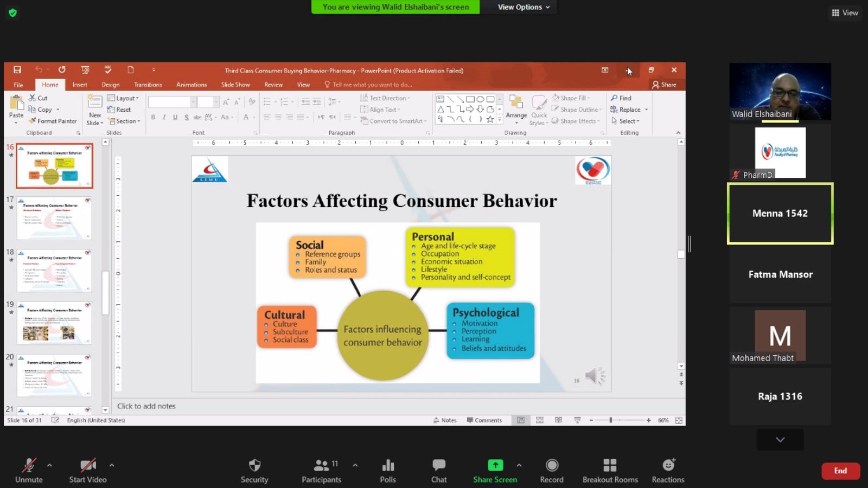Click the Security shield icon
The width and height of the screenshot is (868, 488).
[x=254, y=471]
